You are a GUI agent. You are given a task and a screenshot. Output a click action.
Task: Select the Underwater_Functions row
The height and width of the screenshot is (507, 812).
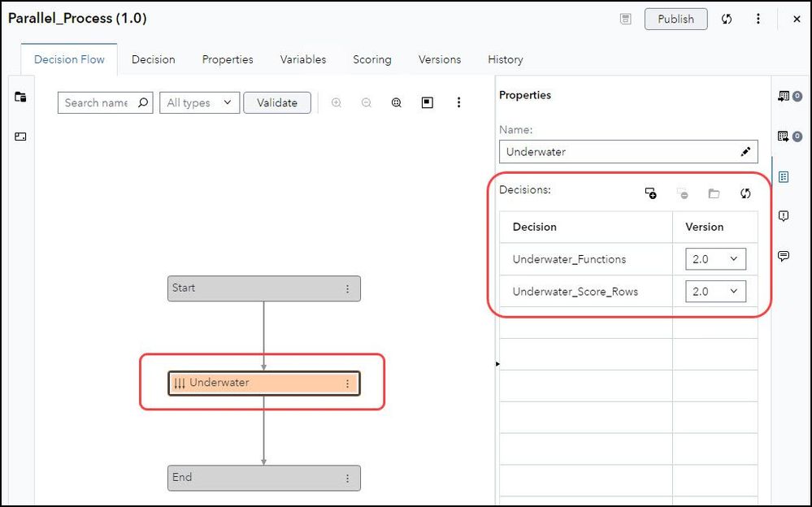pos(628,259)
